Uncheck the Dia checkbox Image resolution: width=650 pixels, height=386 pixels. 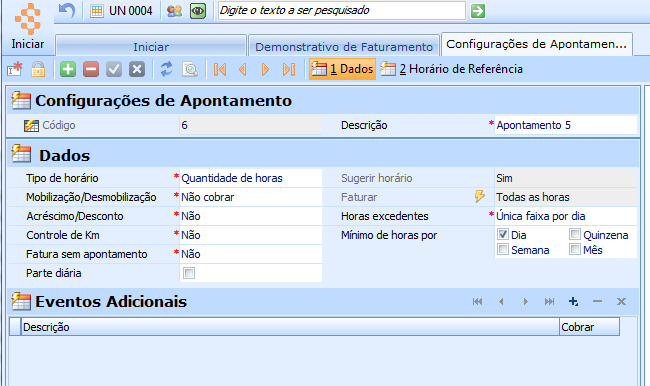[x=503, y=234]
